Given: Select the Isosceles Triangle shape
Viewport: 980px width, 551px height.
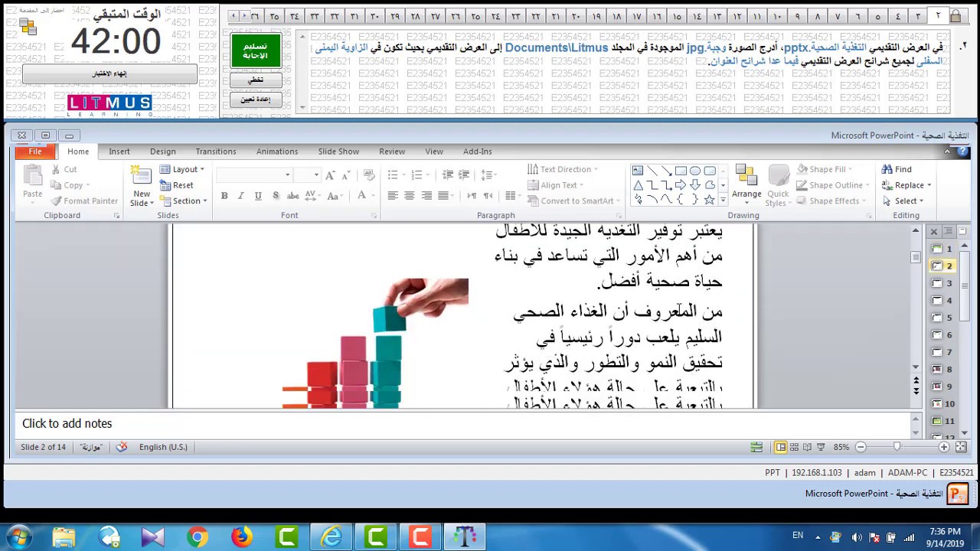Looking at the screenshot, I should 638,185.
